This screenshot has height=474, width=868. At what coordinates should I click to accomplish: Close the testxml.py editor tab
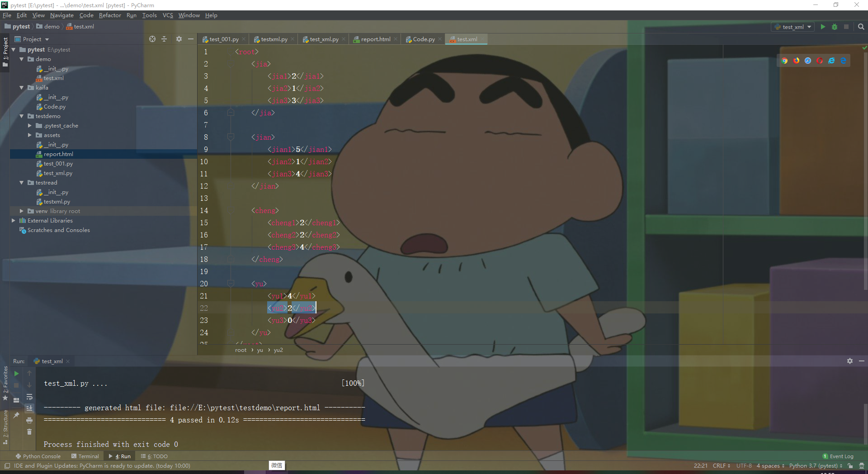tap(292, 39)
